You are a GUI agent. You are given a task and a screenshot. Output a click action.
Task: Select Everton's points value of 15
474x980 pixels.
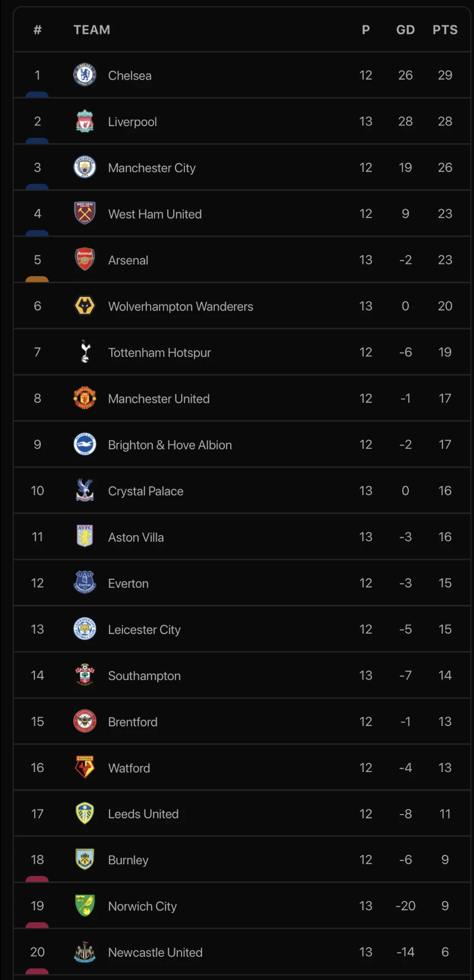(445, 583)
